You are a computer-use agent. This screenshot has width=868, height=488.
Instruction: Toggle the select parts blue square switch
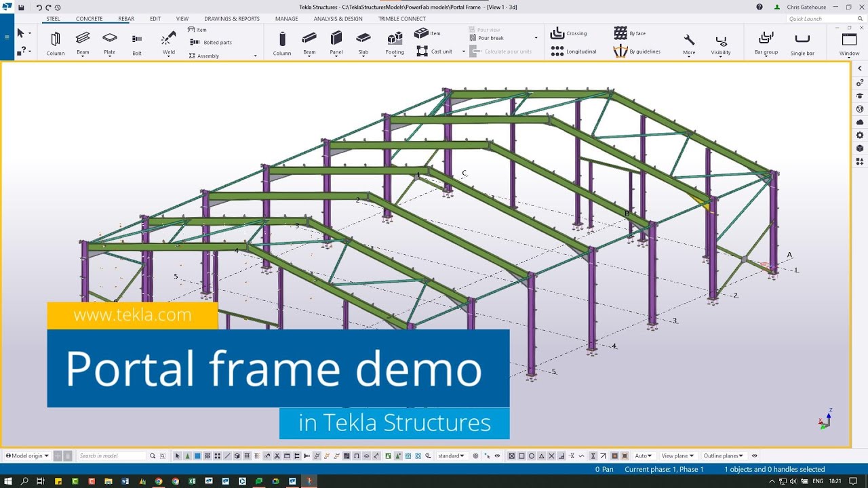pyautogui.click(x=197, y=456)
